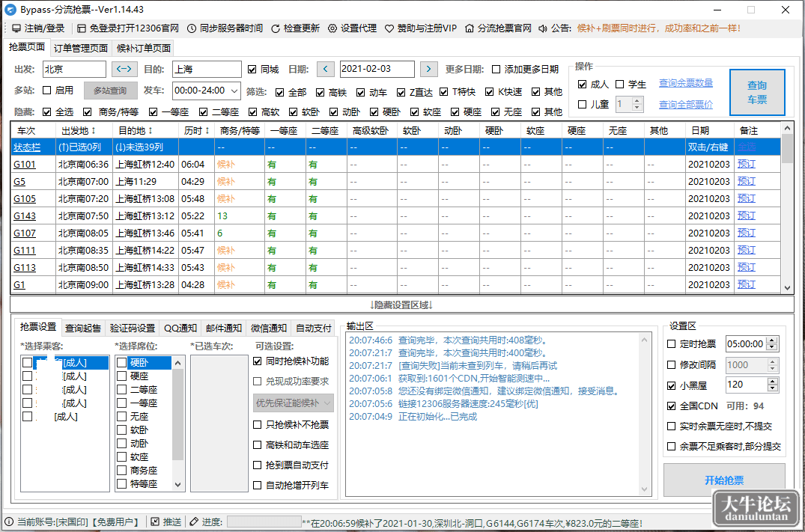Click the speaker icon beside 公告

click(x=543, y=28)
